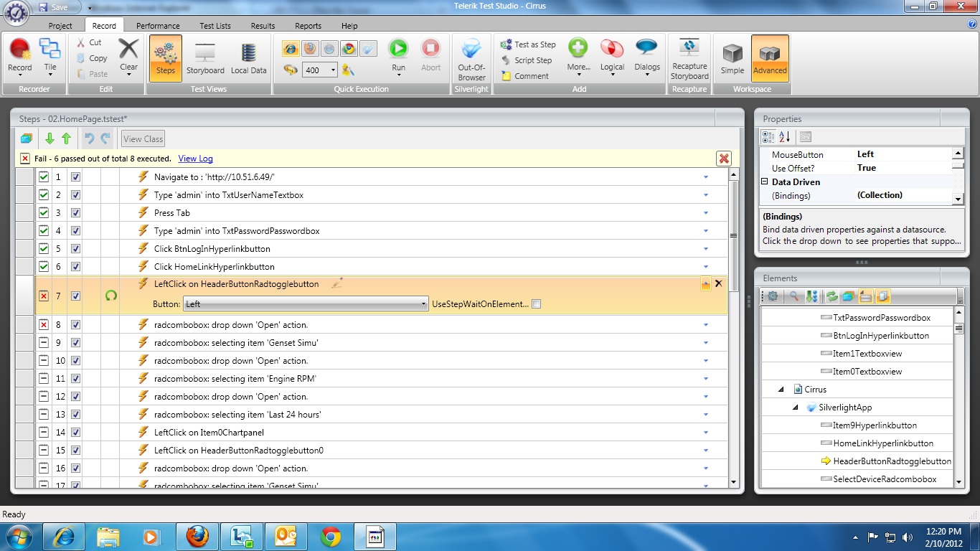This screenshot has width=980, height=551.
Task: Toggle the checkbox for step 10
Action: [x=75, y=360]
